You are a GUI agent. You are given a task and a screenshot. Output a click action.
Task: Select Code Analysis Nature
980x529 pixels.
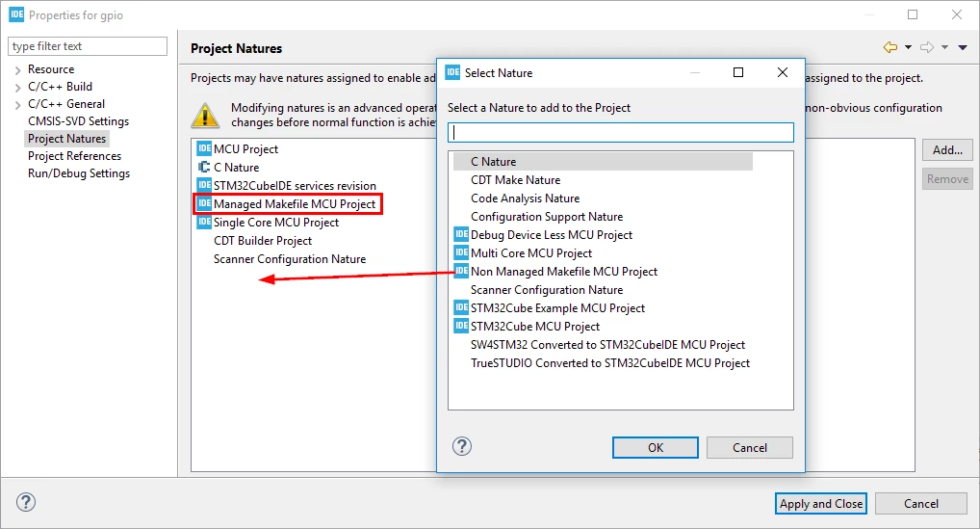525,198
